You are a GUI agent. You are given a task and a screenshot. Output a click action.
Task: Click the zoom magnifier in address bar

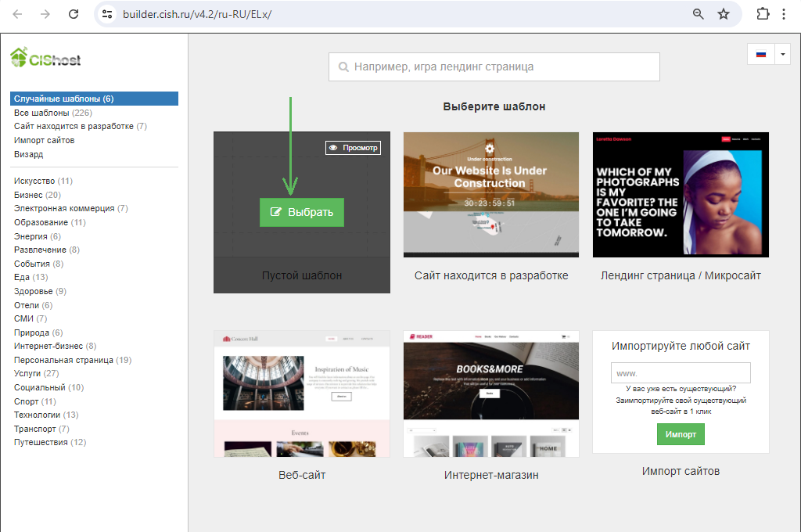click(699, 14)
